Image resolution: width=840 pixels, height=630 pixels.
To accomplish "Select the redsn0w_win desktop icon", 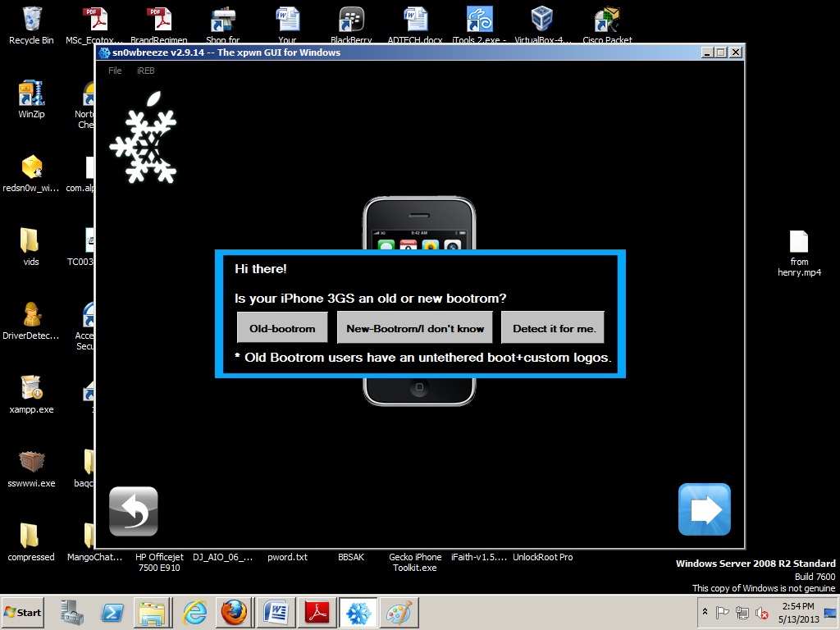I will click(x=31, y=173).
